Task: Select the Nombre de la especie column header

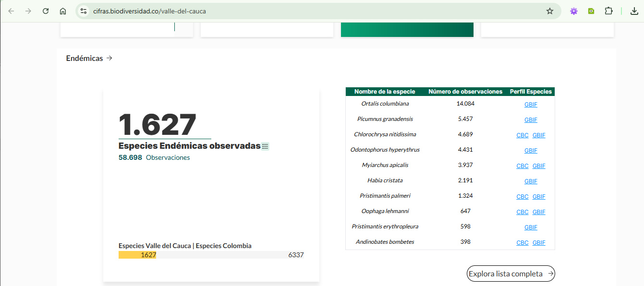Action: point(385,92)
